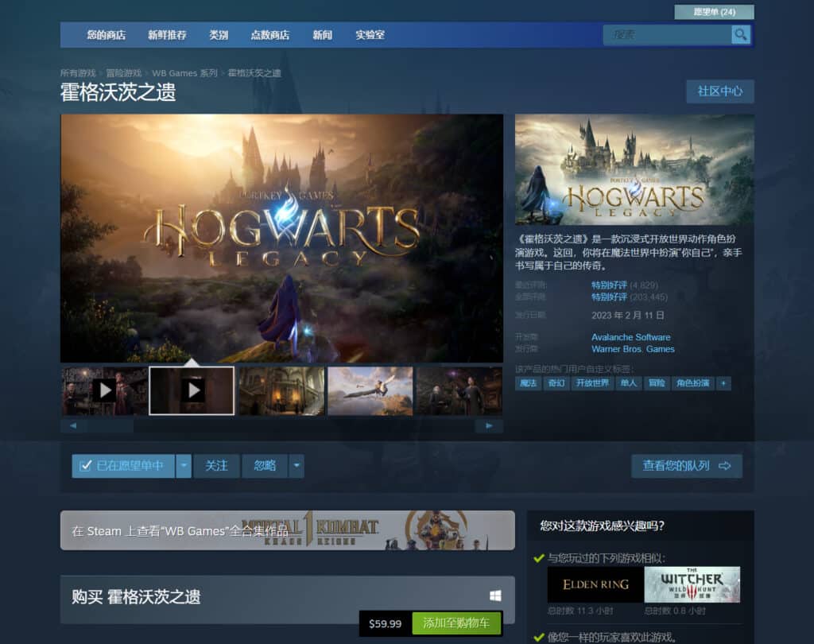Screen dimensions: 814x644
Task: Open the WB Games 全合集作品 banner
Action: tap(288, 530)
